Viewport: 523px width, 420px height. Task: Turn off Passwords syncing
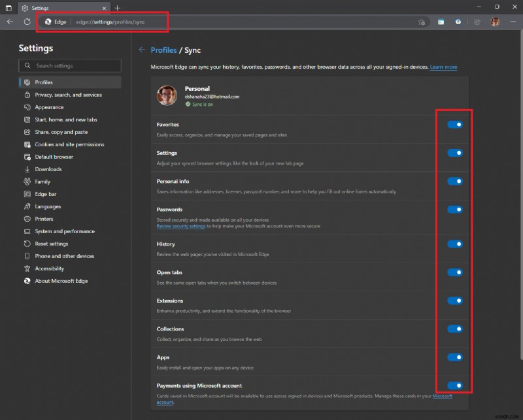tap(454, 210)
